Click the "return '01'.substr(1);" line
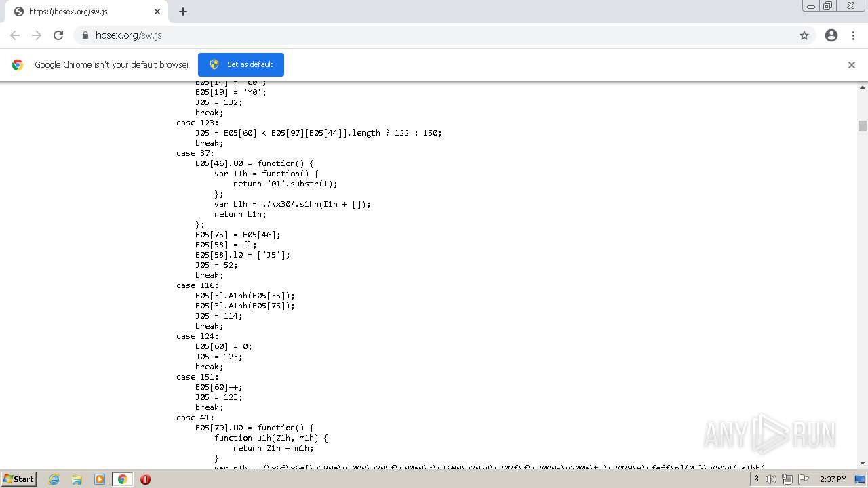This screenshot has width=868, height=488. pyautogui.click(x=285, y=184)
